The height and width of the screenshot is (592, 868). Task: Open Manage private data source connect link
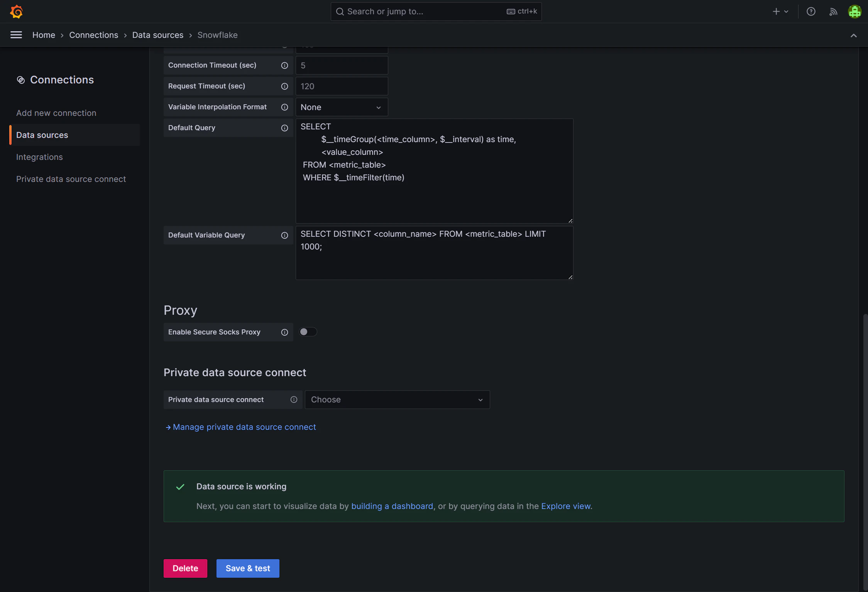coord(241,427)
